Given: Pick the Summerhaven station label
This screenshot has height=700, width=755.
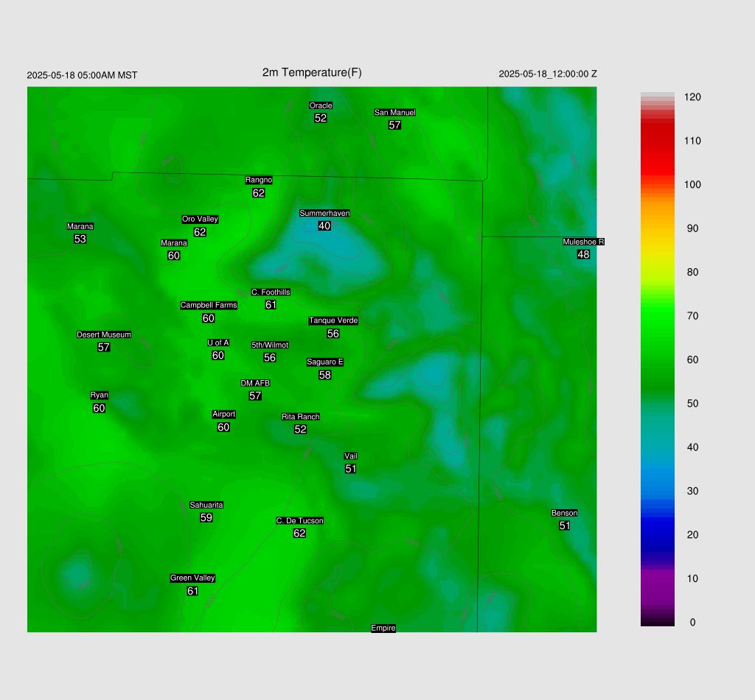Looking at the screenshot, I should coord(324,213).
